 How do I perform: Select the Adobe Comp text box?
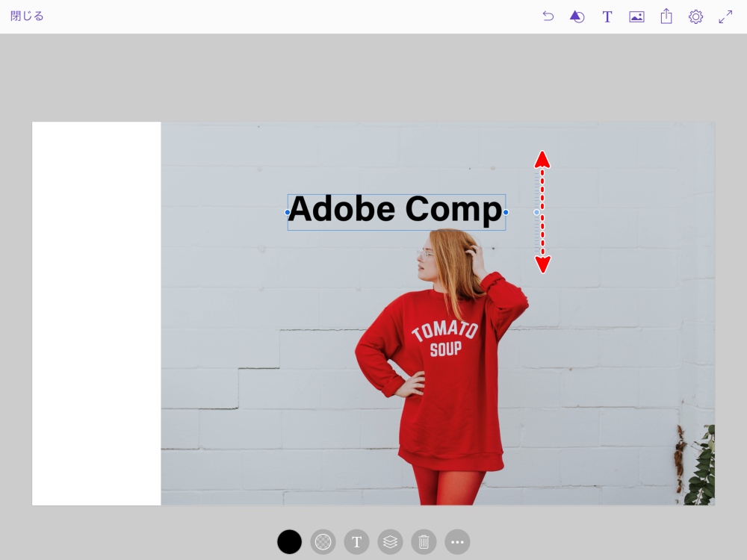397,212
